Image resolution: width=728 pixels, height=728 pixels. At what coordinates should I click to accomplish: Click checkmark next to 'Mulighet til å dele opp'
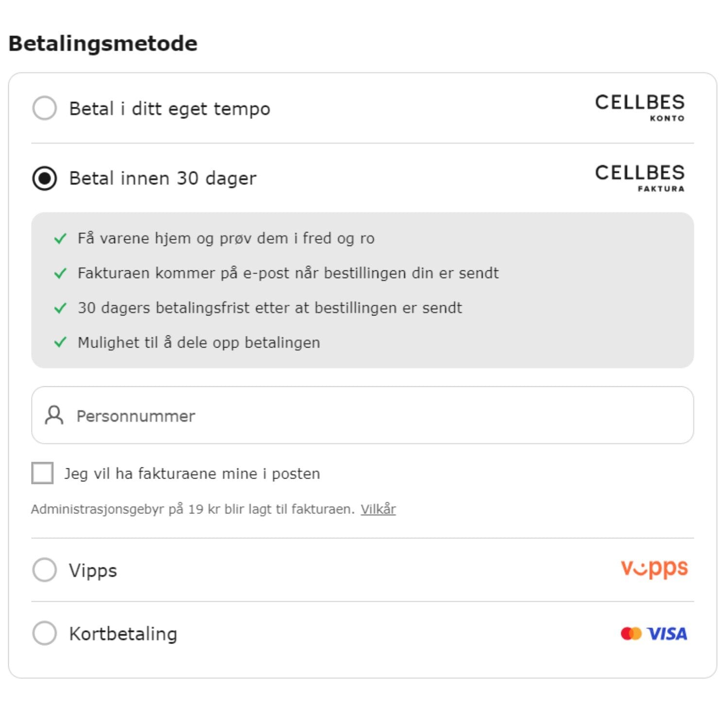tap(60, 343)
